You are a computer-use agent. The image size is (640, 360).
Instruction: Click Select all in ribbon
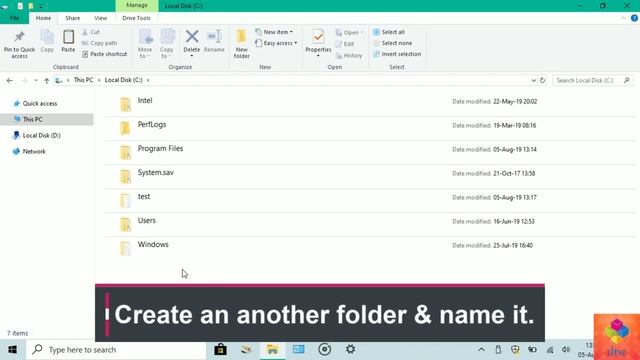coord(389,32)
